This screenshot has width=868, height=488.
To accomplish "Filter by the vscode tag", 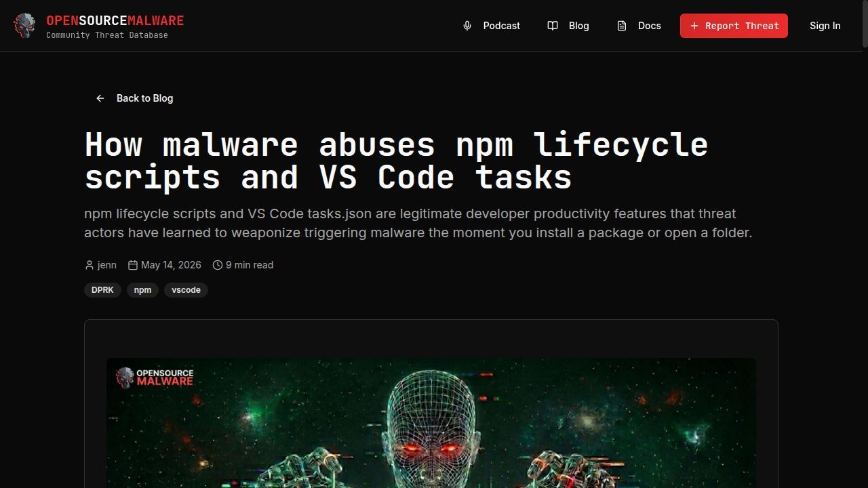I will (186, 290).
